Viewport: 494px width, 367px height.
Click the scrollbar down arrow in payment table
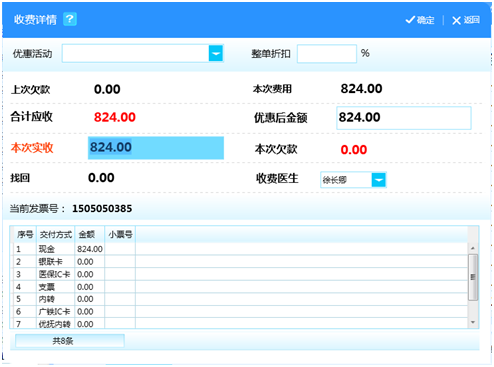click(473, 322)
